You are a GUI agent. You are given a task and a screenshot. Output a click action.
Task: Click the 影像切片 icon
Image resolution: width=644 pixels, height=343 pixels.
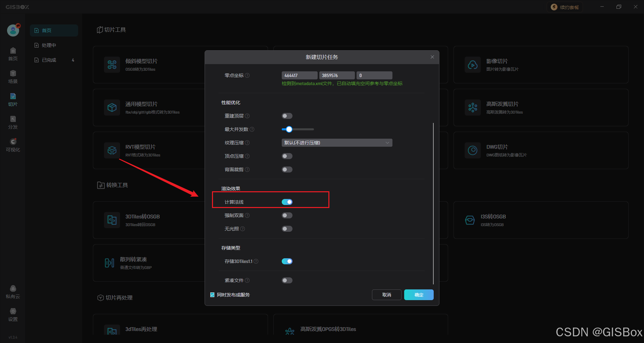(x=473, y=65)
